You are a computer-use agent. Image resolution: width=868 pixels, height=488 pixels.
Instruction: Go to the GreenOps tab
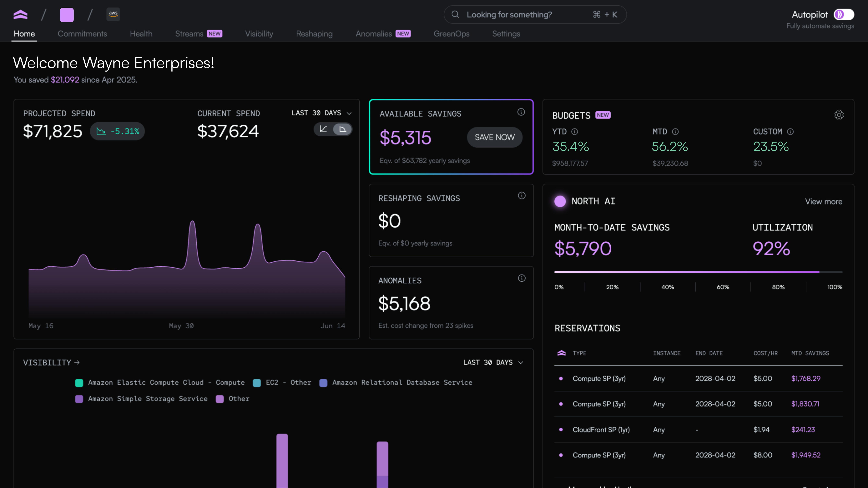451,34
